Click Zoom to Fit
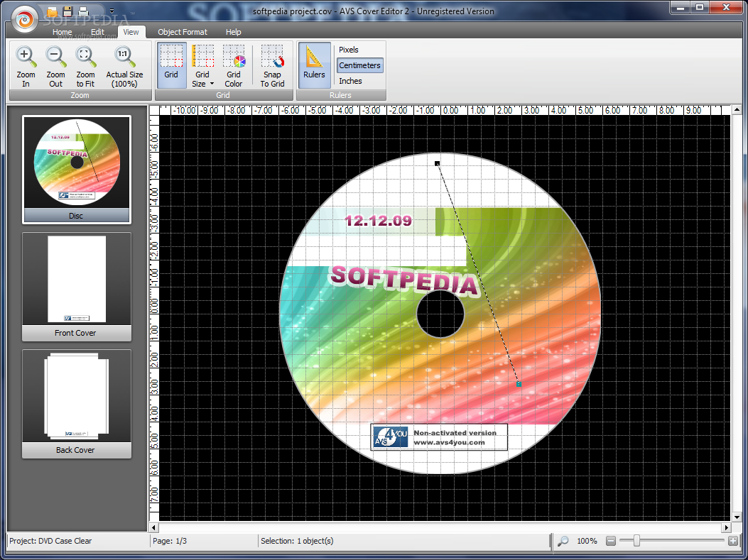Screen dimensions: 748x560 click(x=85, y=66)
